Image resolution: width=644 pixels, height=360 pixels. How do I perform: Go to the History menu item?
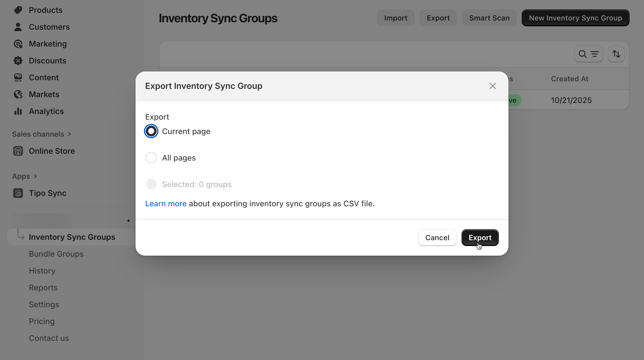[x=42, y=271]
